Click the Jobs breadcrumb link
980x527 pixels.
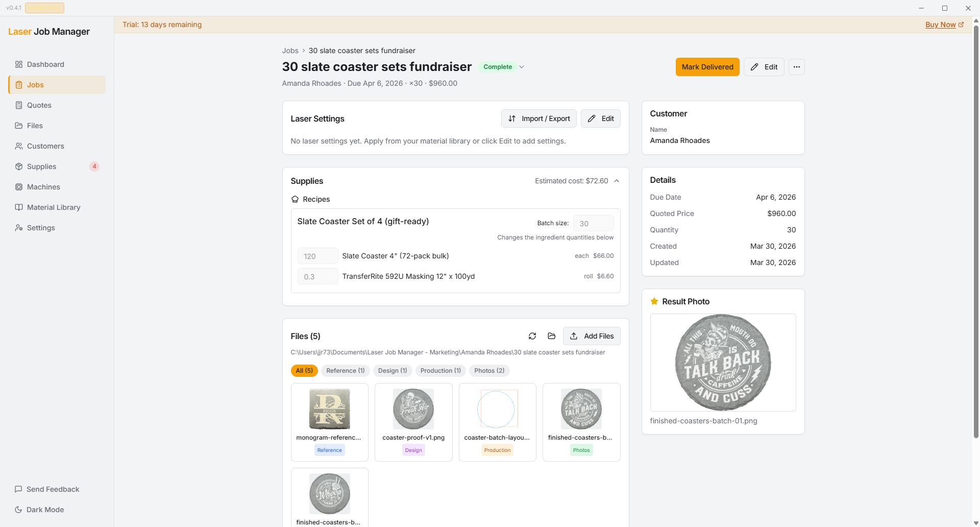290,51
